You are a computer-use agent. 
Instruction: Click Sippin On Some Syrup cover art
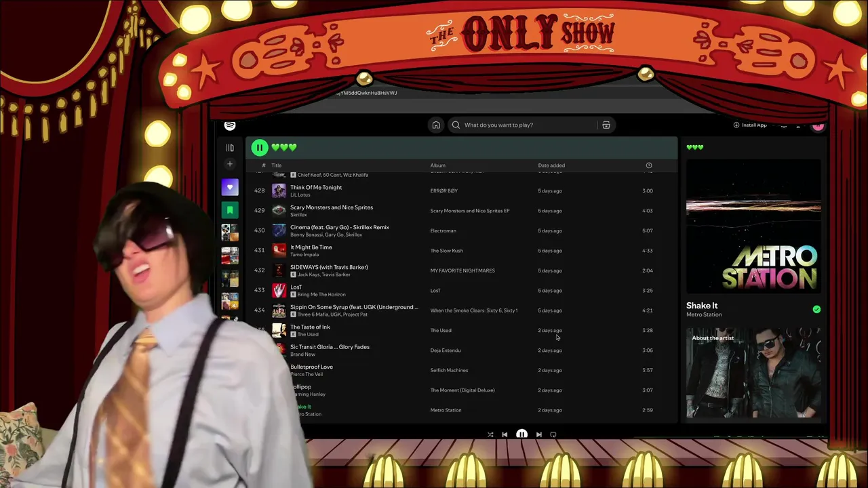point(279,310)
